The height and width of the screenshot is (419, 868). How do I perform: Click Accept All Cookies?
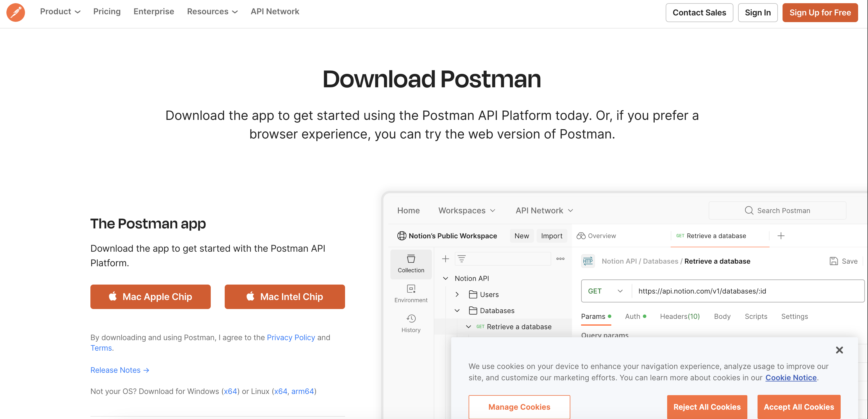pyautogui.click(x=798, y=407)
